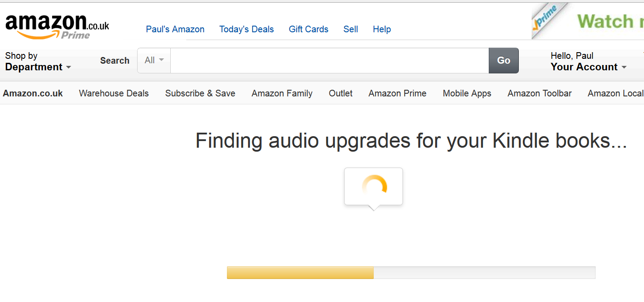Open Paul's Amazon
Image resolution: width=644 pixels, height=302 pixels.
pos(175,29)
